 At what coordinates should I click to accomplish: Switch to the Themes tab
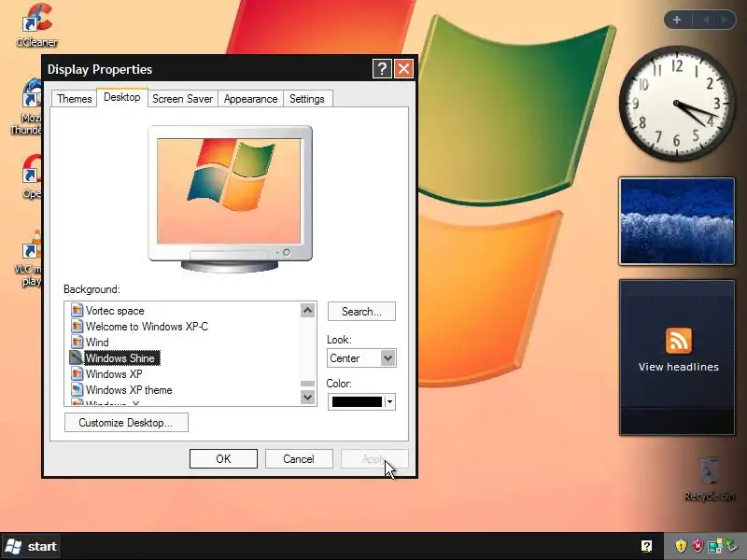[75, 99]
